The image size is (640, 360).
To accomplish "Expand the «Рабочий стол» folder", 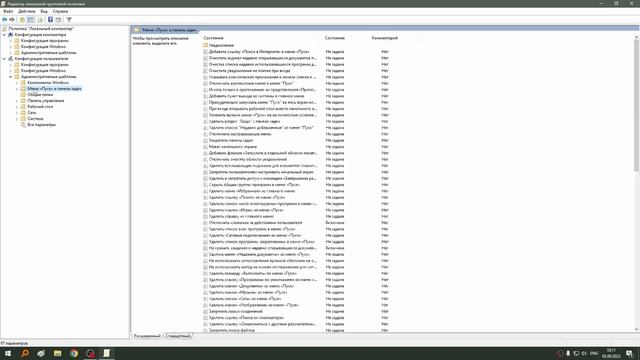I will pyautogui.click(x=17, y=107).
